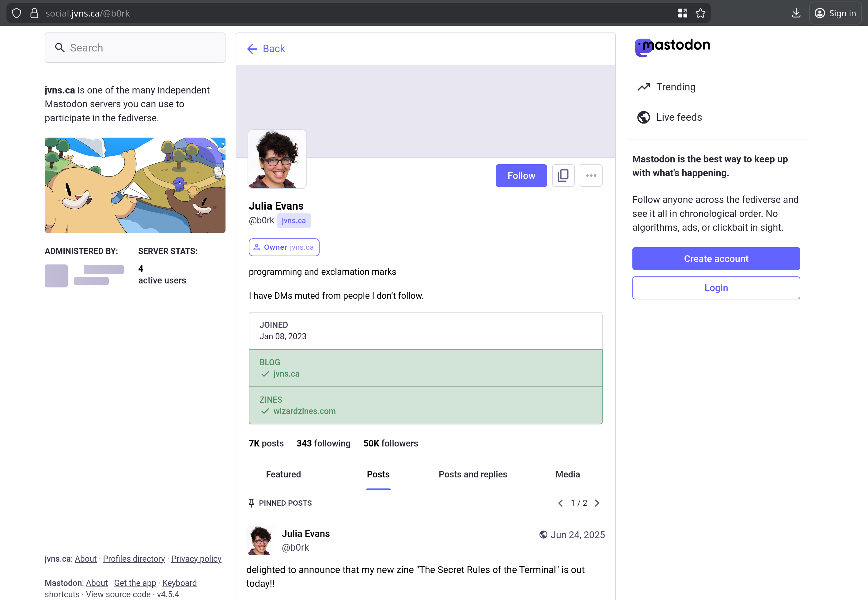Image resolution: width=868 pixels, height=600 pixels.
Task: Click the search magnifier icon
Action: pos(60,48)
